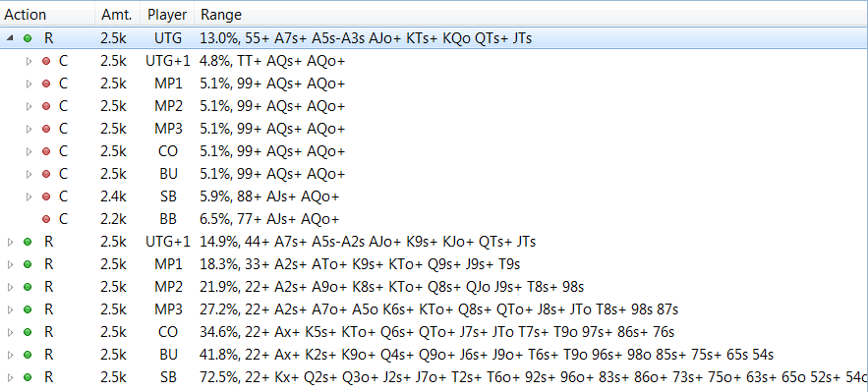868x392 pixels.
Task: Click the red dot on the SB call row
Action: click(46, 196)
